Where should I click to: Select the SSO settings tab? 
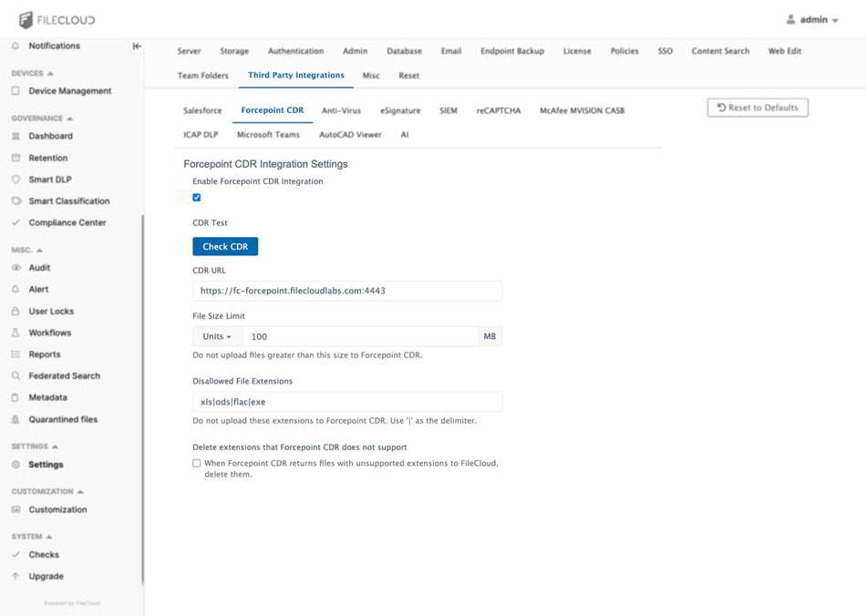(665, 51)
